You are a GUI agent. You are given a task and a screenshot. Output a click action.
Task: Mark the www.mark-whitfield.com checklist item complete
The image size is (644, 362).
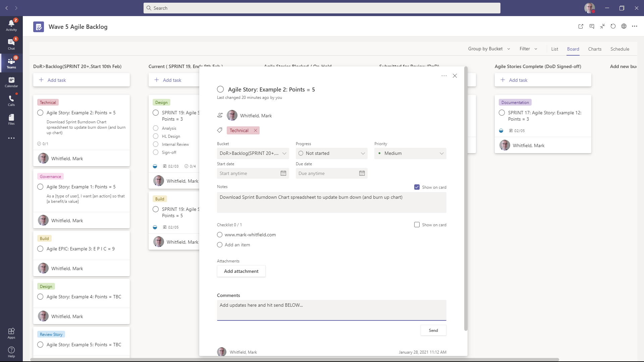220,235
